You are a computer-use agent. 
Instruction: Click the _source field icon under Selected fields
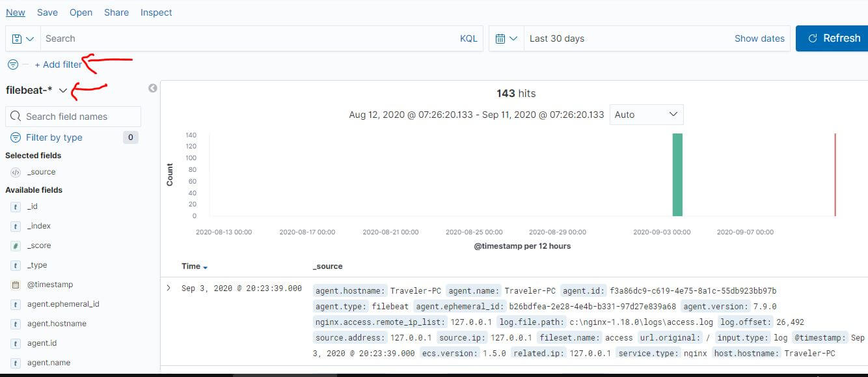point(14,172)
